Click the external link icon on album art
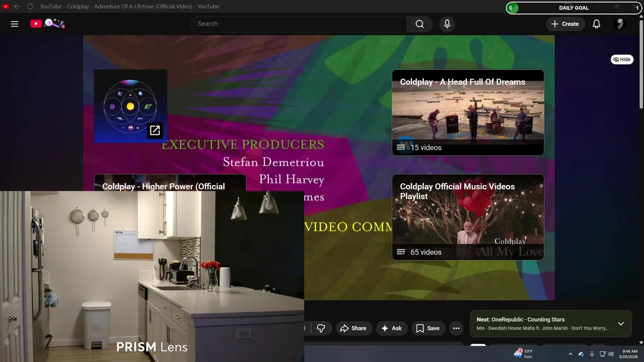 pos(155,131)
